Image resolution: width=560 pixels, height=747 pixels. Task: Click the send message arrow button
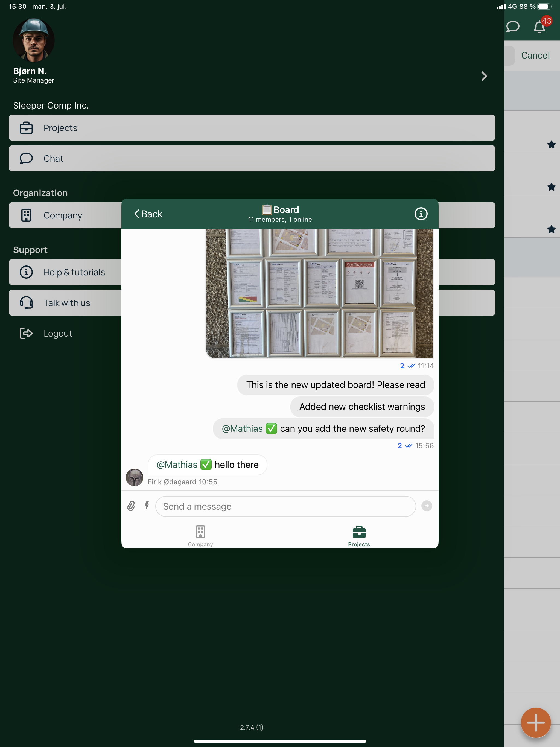click(x=427, y=506)
